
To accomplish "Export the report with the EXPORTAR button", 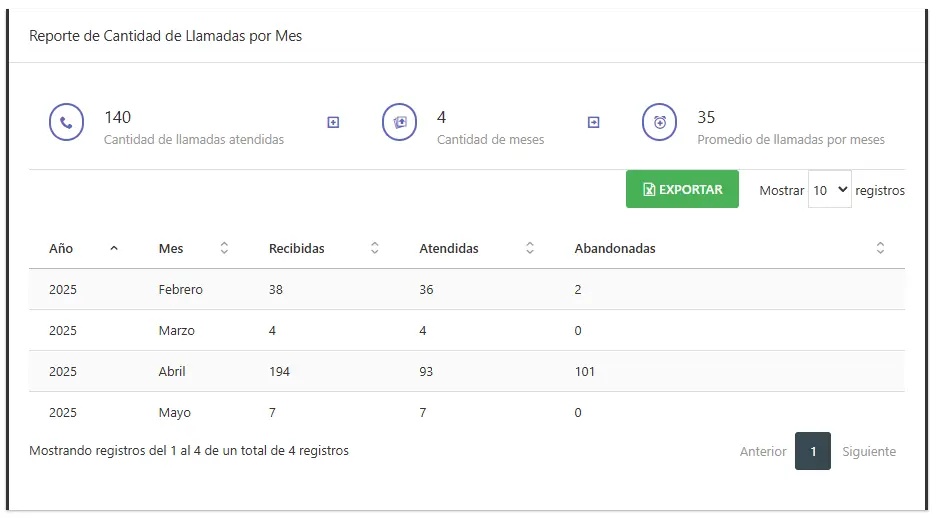I will coord(682,189).
